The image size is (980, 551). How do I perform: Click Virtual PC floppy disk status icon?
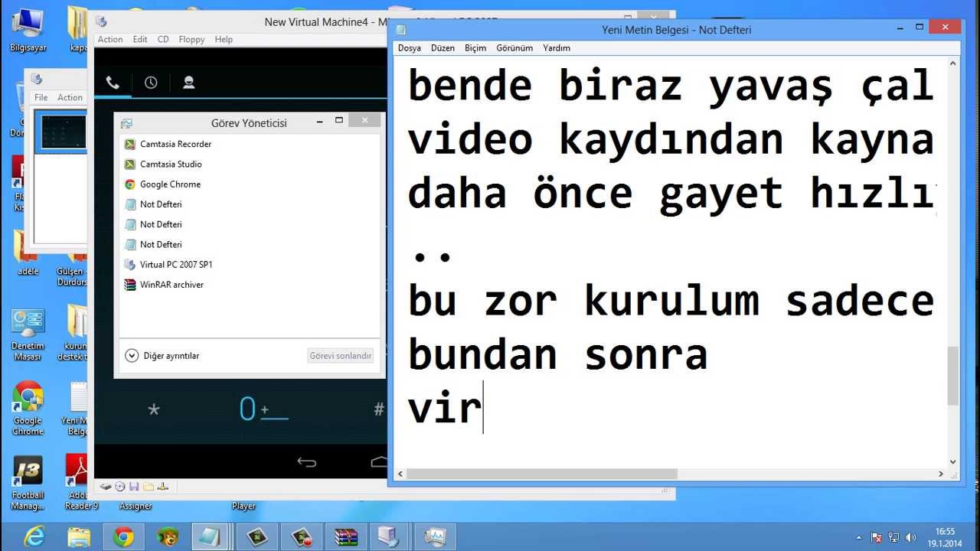click(x=134, y=486)
